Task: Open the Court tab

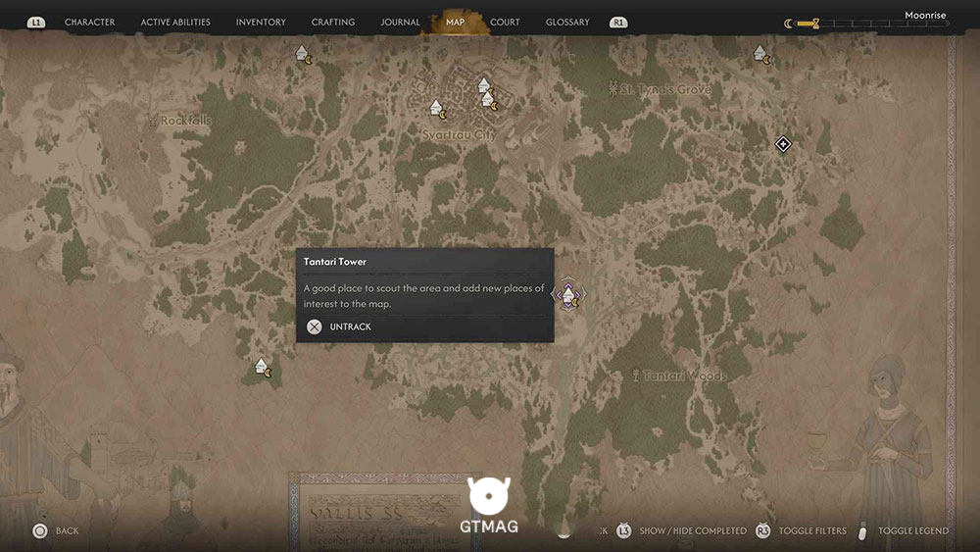Action: pos(505,22)
